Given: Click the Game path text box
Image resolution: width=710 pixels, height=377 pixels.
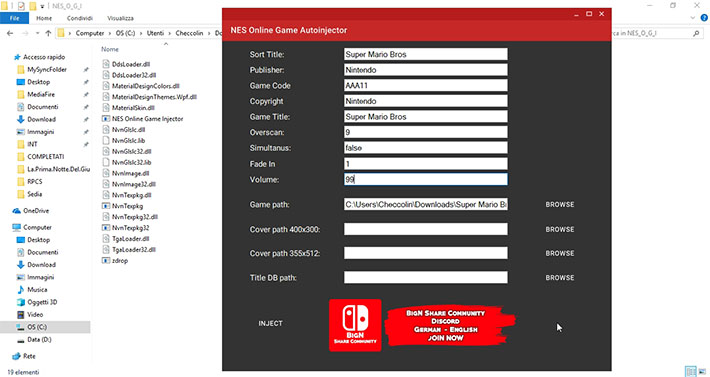Looking at the screenshot, I should 426,205.
